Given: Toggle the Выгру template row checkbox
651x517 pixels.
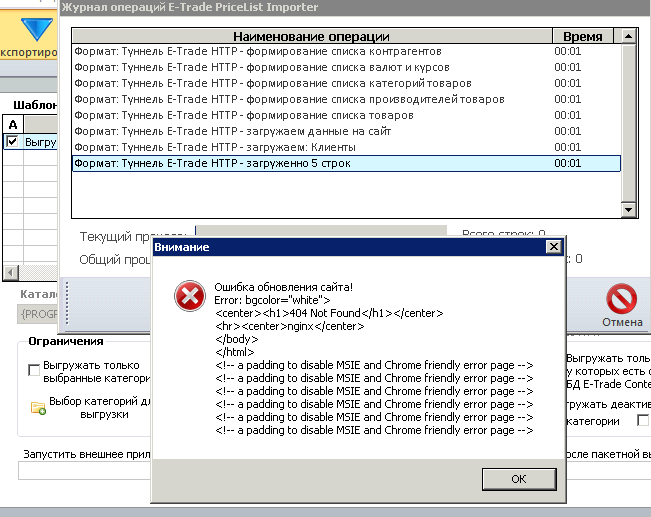Looking at the screenshot, I should [x=12, y=141].
